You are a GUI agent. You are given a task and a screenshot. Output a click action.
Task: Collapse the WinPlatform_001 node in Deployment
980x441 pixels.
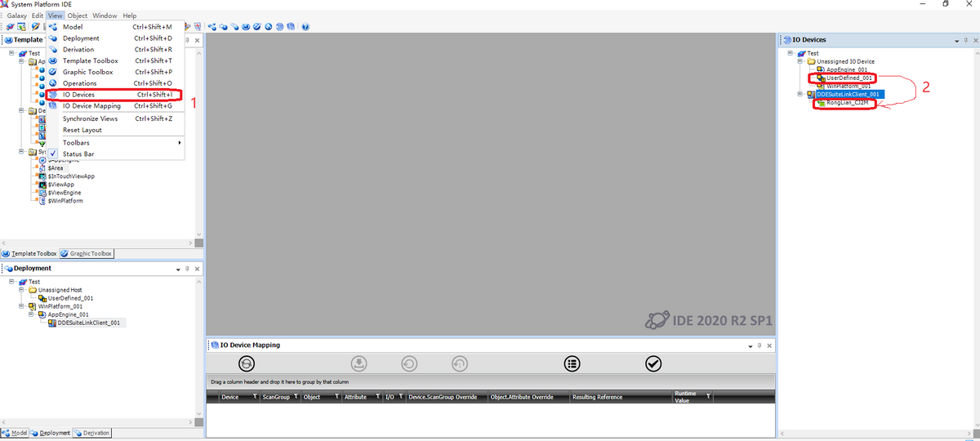(x=22, y=306)
